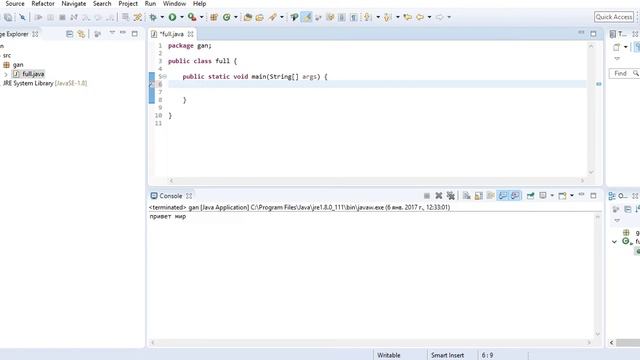This screenshot has height=360, width=640.
Task: Toggle Show Whitespace Characters toolbar icon
Action: (354, 17)
